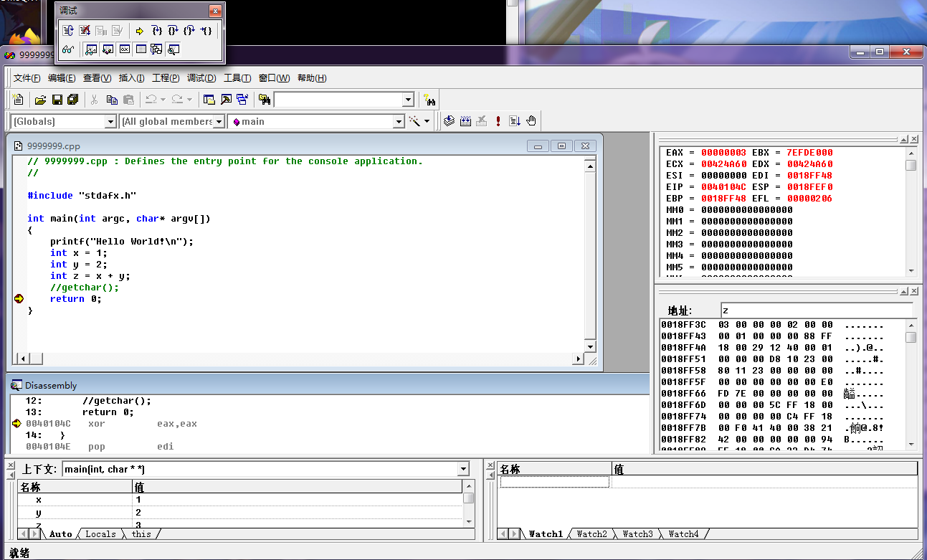Viewport: 927px width, 560px height.
Task: Click the Run to Cursor icon
Action: pos(206,30)
